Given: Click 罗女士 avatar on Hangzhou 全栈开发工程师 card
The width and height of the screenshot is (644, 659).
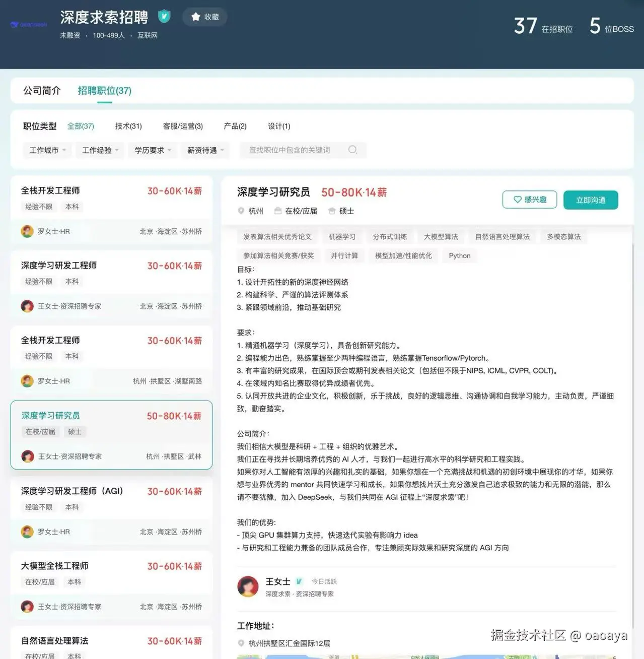Looking at the screenshot, I should (x=27, y=381).
